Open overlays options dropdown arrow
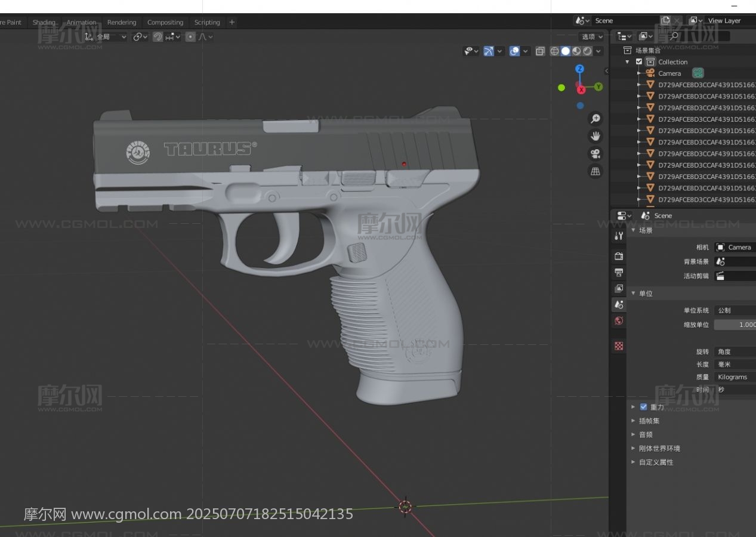The image size is (756, 537). point(526,51)
